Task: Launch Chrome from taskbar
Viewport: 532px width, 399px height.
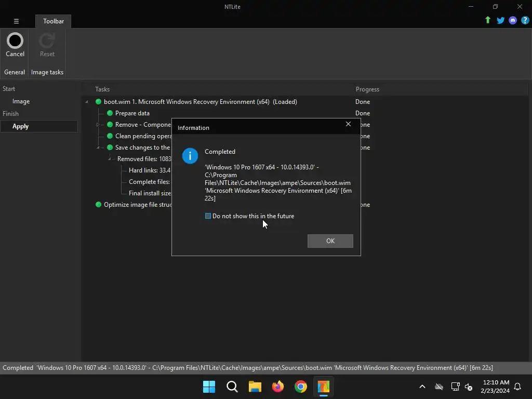Action: (301, 387)
